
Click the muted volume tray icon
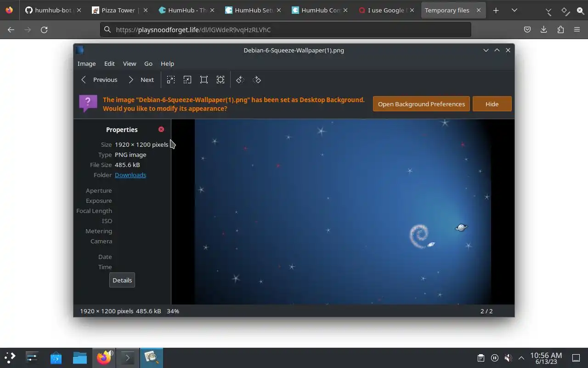pyautogui.click(x=508, y=358)
